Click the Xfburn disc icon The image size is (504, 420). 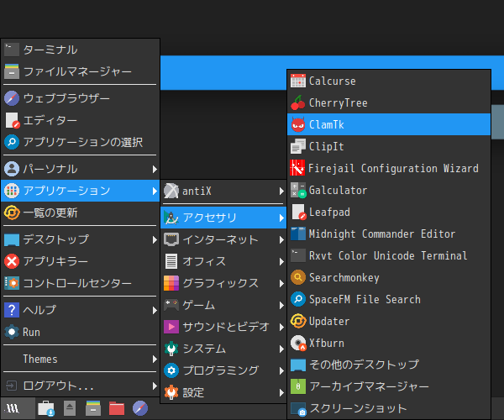click(298, 343)
